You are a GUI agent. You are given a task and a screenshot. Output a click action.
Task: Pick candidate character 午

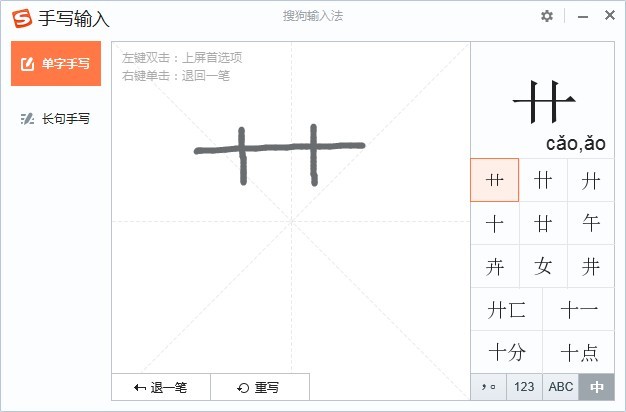(591, 223)
